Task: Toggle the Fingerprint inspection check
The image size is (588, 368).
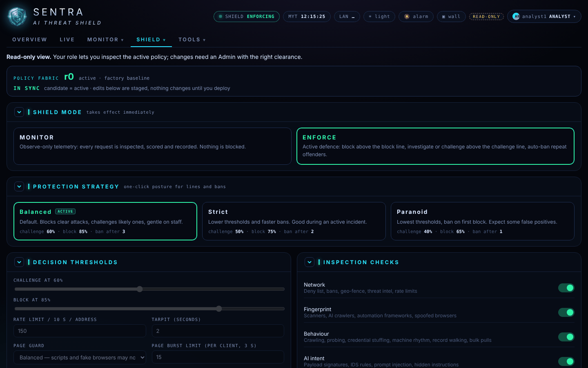Action: pos(566,312)
